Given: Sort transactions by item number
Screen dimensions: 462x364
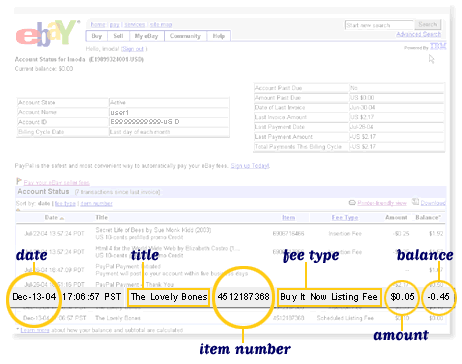Looking at the screenshot, I should tap(96, 203).
